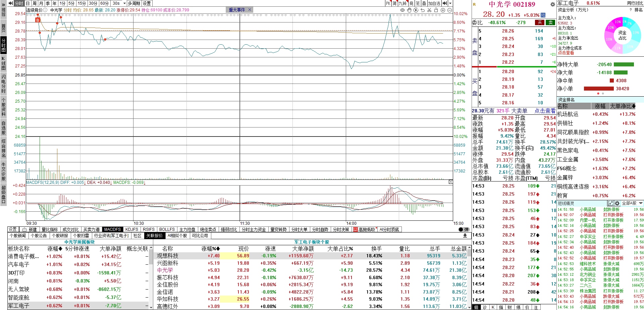Select 消费电子概念 row in 板块 list
This screenshot has width=644, height=310.
(x=78, y=256)
